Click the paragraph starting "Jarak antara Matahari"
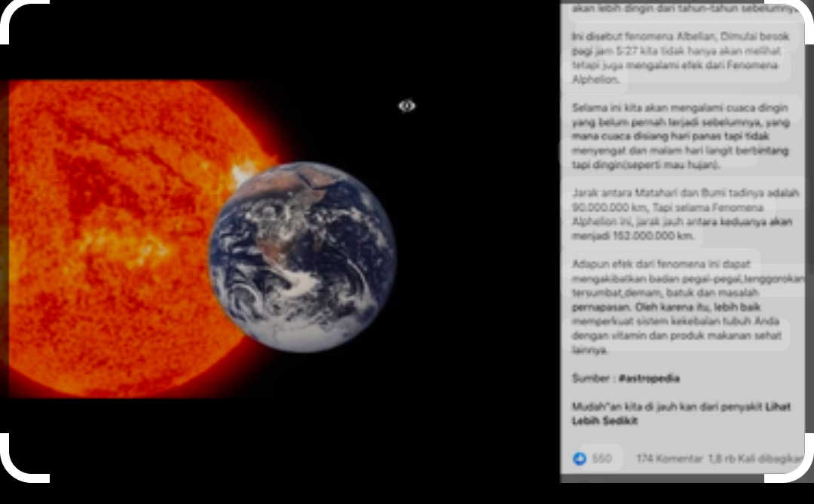 [x=678, y=214]
